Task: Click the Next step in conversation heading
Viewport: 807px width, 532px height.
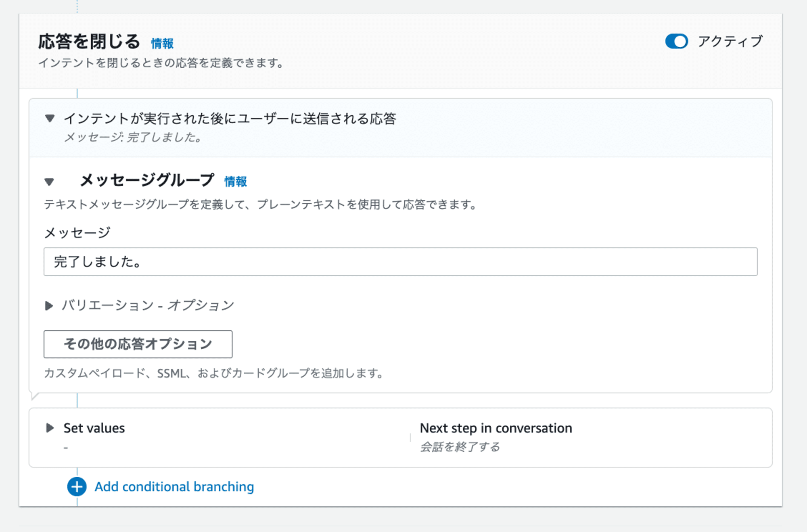Action: tap(496, 428)
